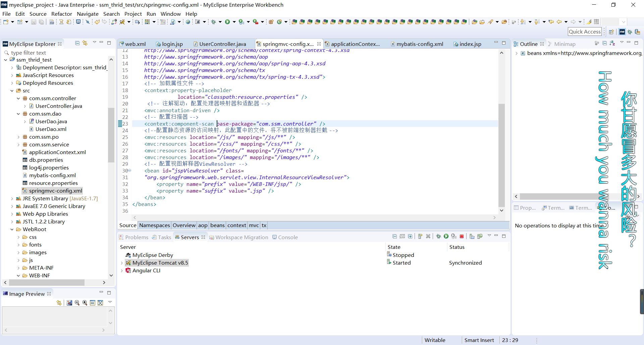Collapse the src folder

[12, 91]
